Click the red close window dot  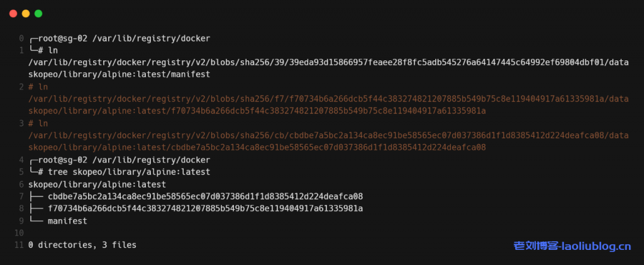click(13, 13)
